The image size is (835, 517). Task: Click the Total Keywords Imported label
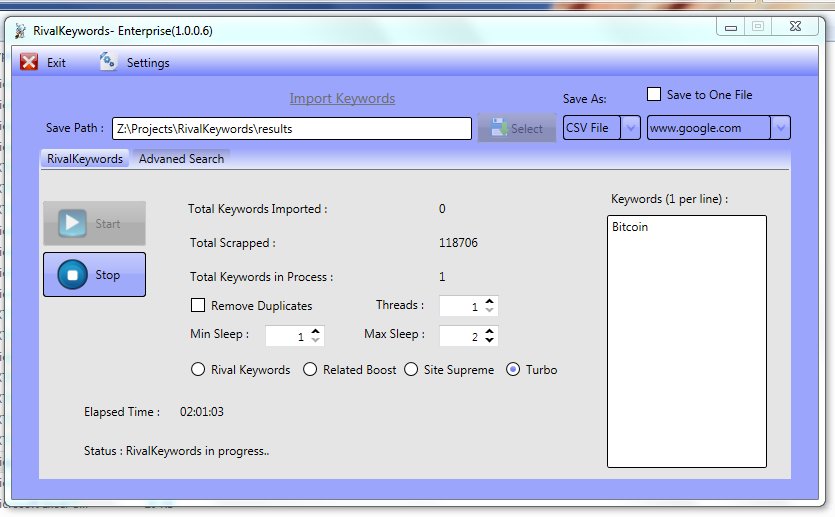[257, 209]
